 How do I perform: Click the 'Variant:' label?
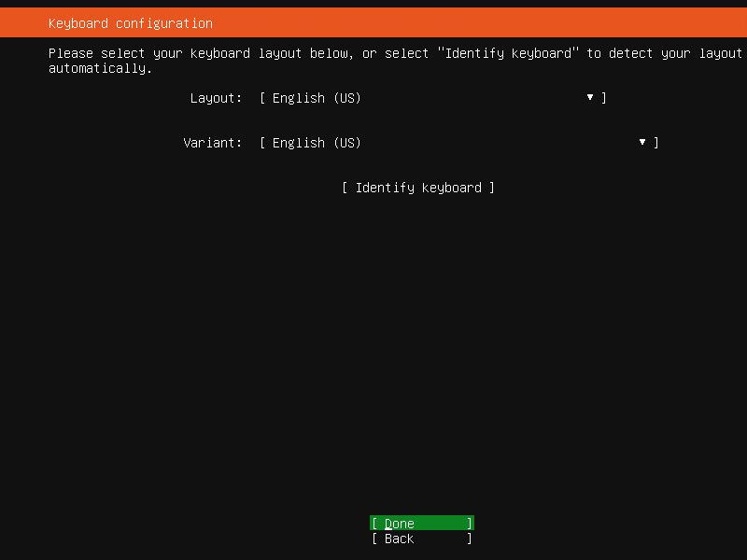click(213, 143)
